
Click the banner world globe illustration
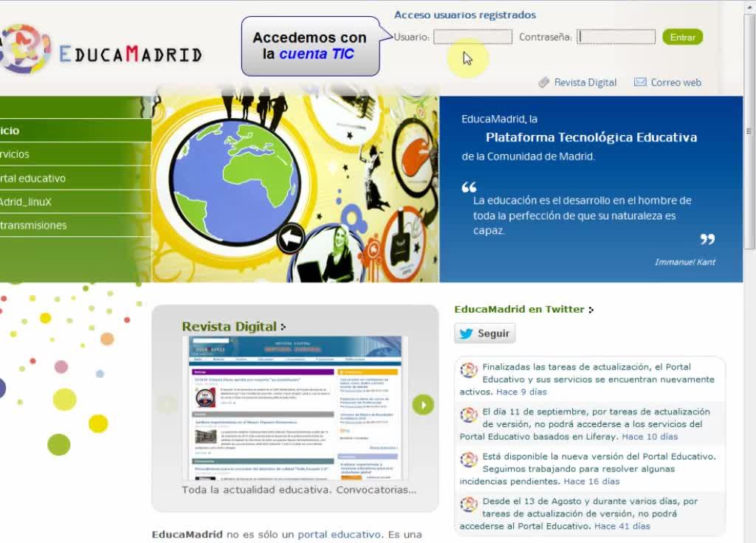pyautogui.click(x=235, y=181)
